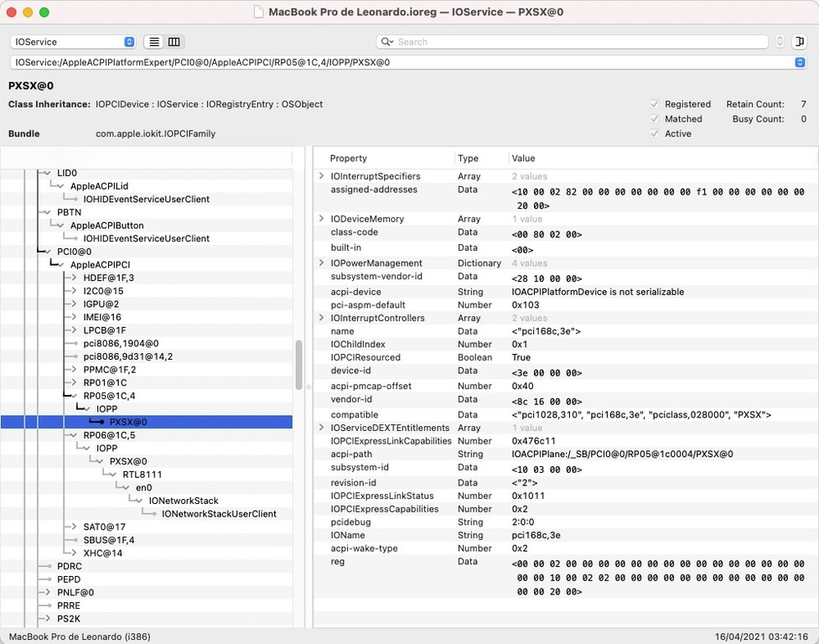The width and height of the screenshot is (819, 644).
Task: Toggle the Active checkbox
Action: tap(655, 133)
